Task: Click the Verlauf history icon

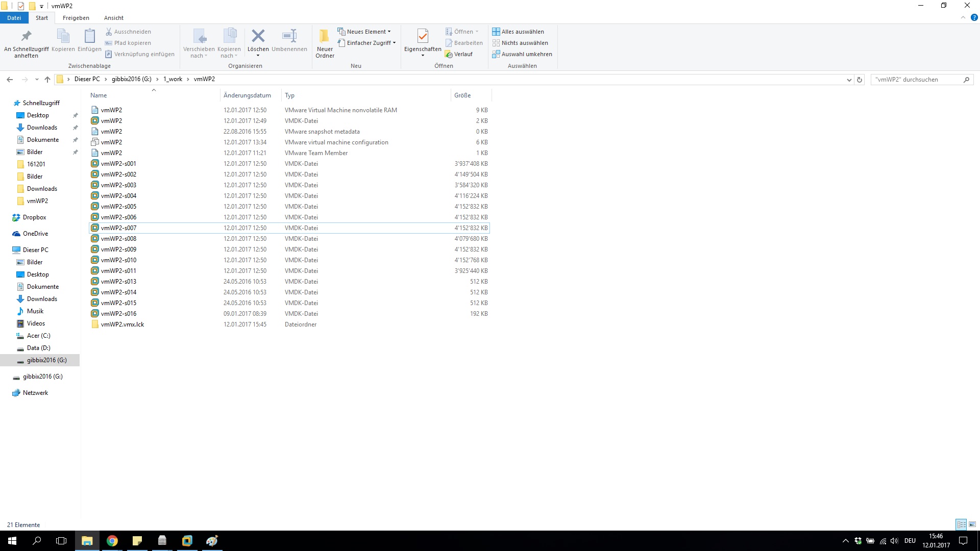Action: [459, 54]
